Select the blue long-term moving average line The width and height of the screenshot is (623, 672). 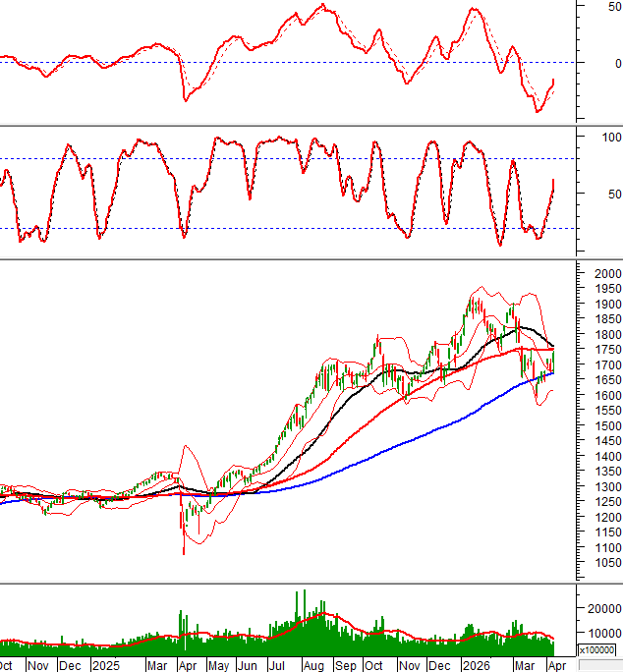423,435
